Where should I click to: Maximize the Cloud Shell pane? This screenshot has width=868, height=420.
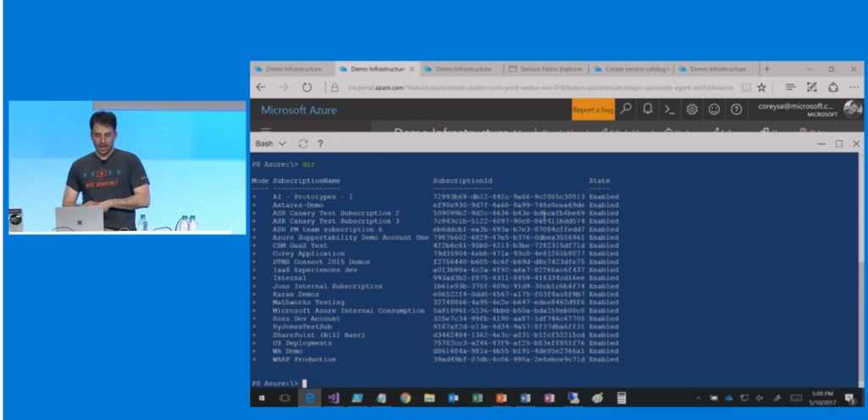pos(839,143)
